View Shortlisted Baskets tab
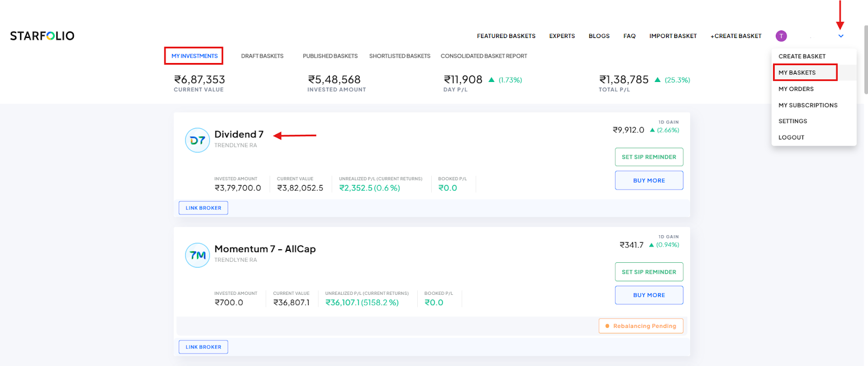Image resolution: width=868 pixels, height=366 pixels. pos(399,56)
